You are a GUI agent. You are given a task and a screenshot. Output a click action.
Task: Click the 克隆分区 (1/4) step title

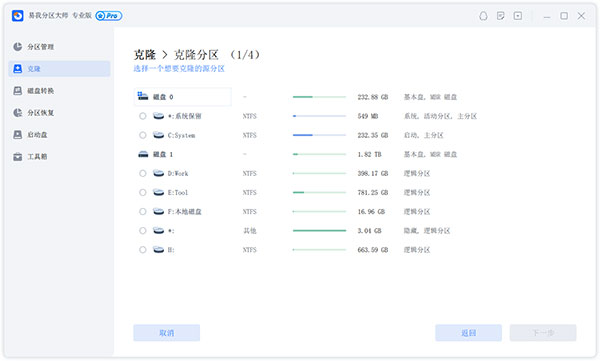coord(217,55)
